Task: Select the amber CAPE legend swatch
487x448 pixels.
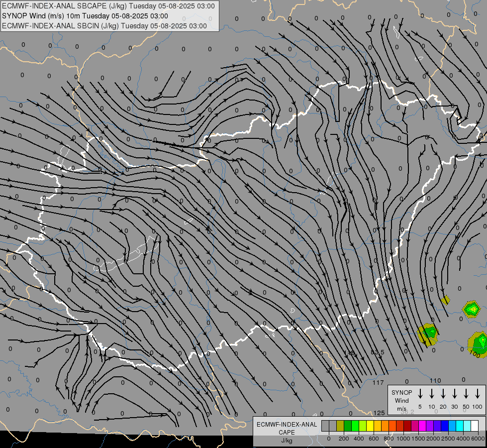Action: pos(378,426)
